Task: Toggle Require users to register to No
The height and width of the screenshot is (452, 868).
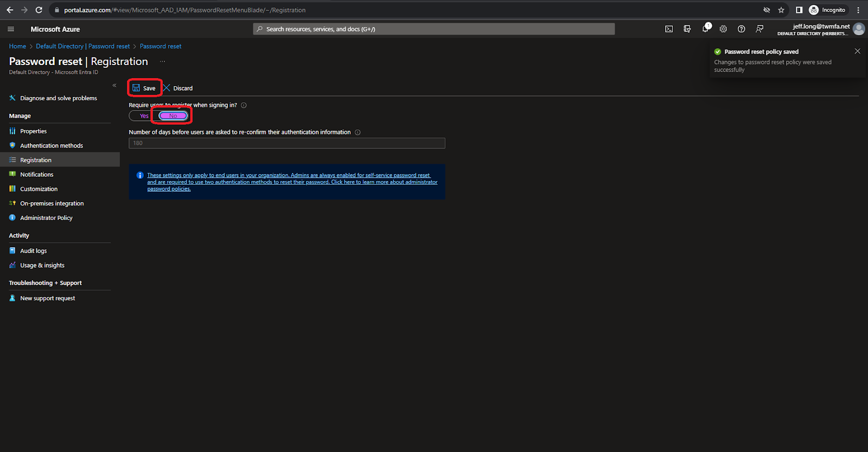Action: [x=173, y=116]
